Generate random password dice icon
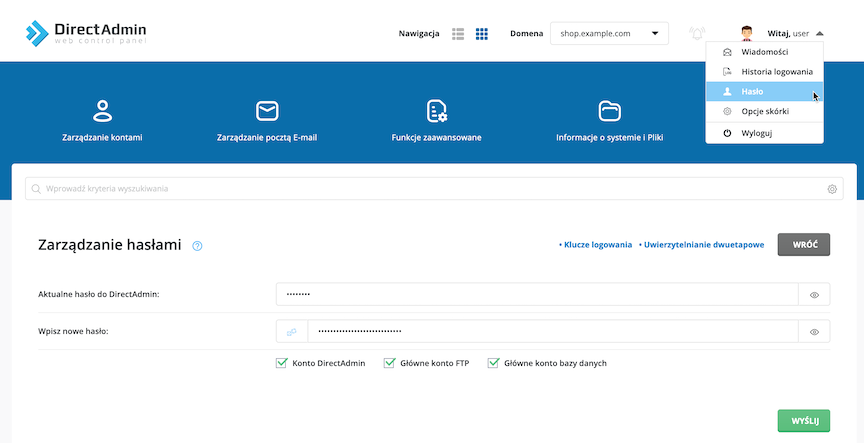Screen dimensions: 864x443 coord(291,332)
